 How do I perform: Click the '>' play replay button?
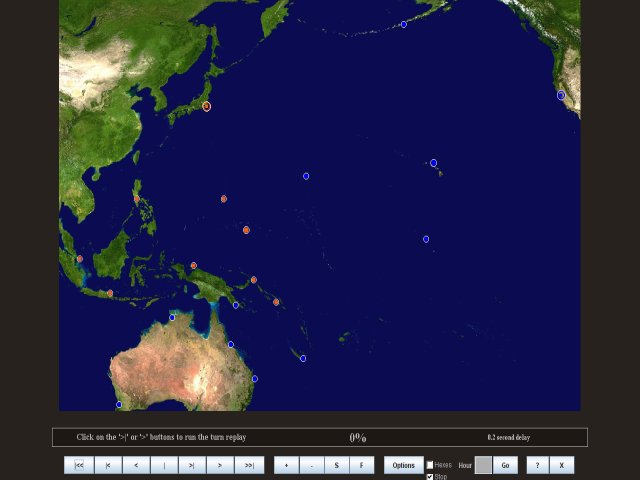tap(220, 465)
